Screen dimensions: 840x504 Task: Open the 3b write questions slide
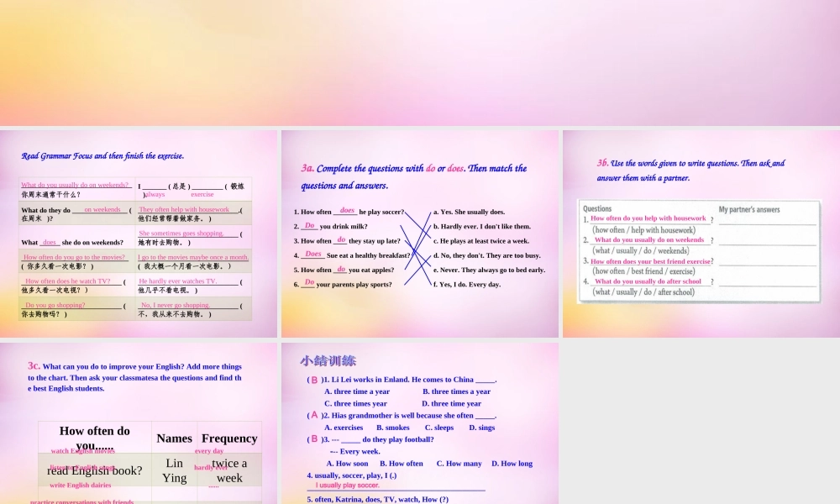[x=701, y=234]
